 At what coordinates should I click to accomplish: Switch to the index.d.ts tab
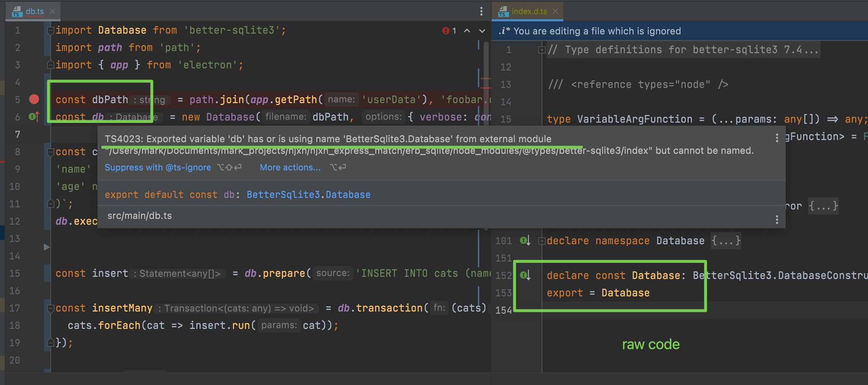pyautogui.click(x=529, y=11)
